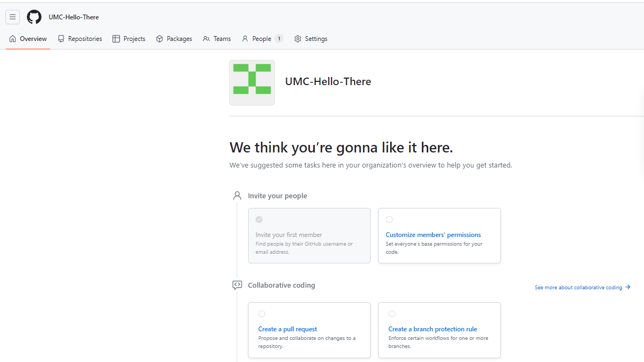This screenshot has height=362, width=644.
Task: Click the Projects table icon
Action: point(116,39)
